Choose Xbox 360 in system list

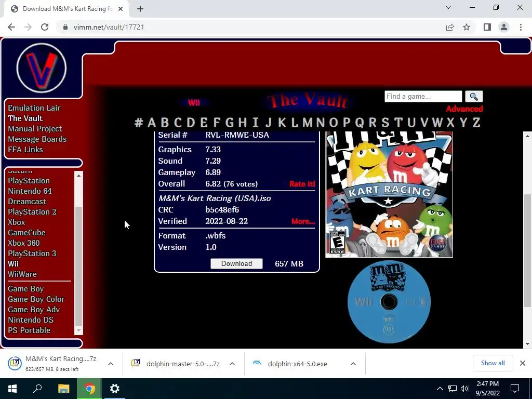(x=24, y=243)
